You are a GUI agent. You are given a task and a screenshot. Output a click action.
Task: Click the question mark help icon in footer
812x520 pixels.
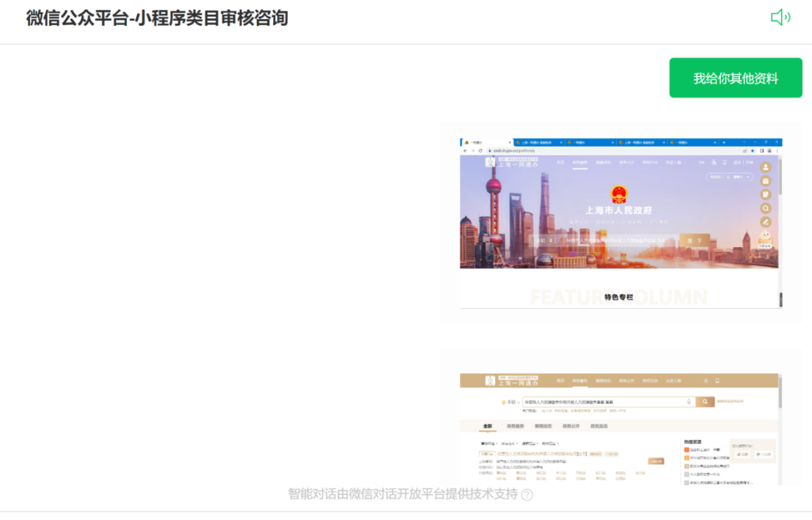(527, 494)
